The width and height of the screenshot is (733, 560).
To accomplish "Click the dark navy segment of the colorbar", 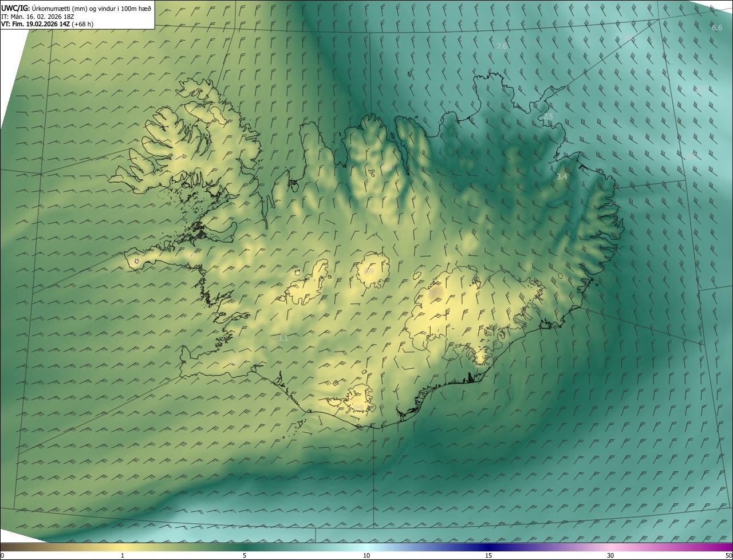I will 488,547.
